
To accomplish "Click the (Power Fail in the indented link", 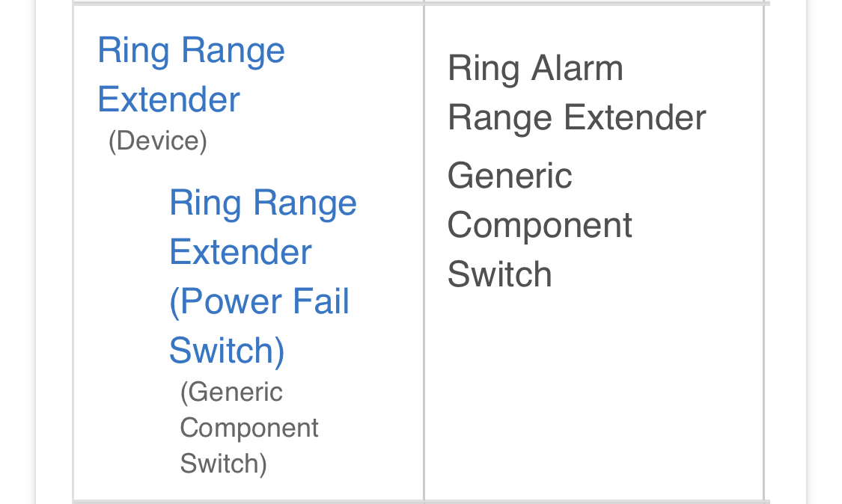I will (259, 301).
